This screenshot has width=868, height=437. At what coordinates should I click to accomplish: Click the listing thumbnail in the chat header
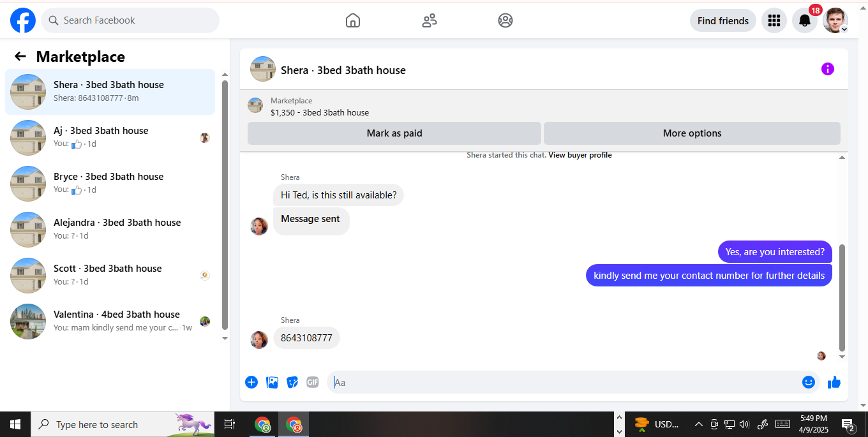[x=263, y=69]
